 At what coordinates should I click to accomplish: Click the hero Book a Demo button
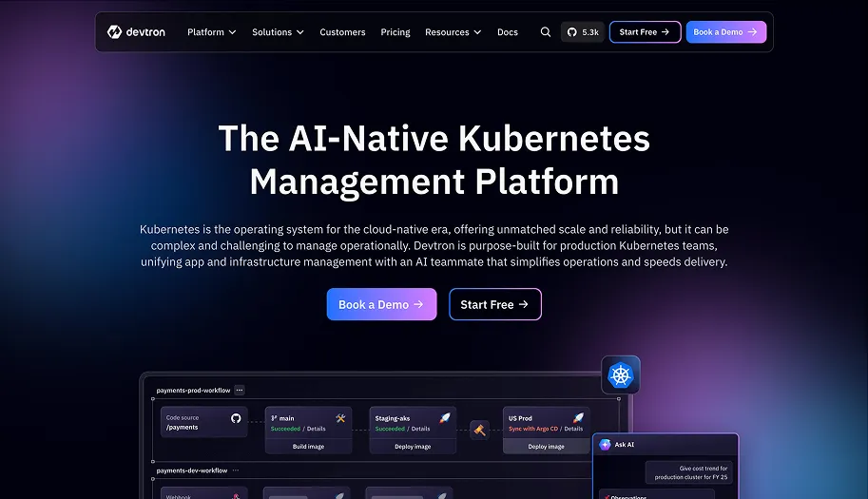click(381, 304)
